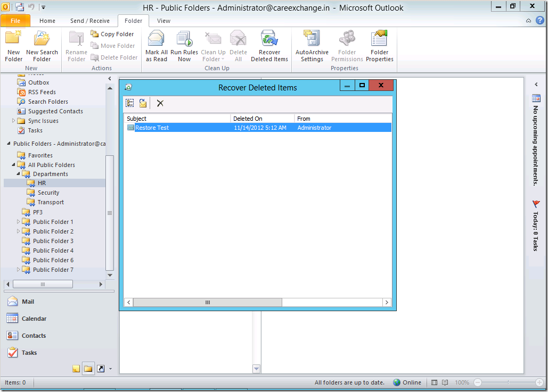Minimize the ribbon with caret icon
The image size is (548, 392).
pos(528,21)
